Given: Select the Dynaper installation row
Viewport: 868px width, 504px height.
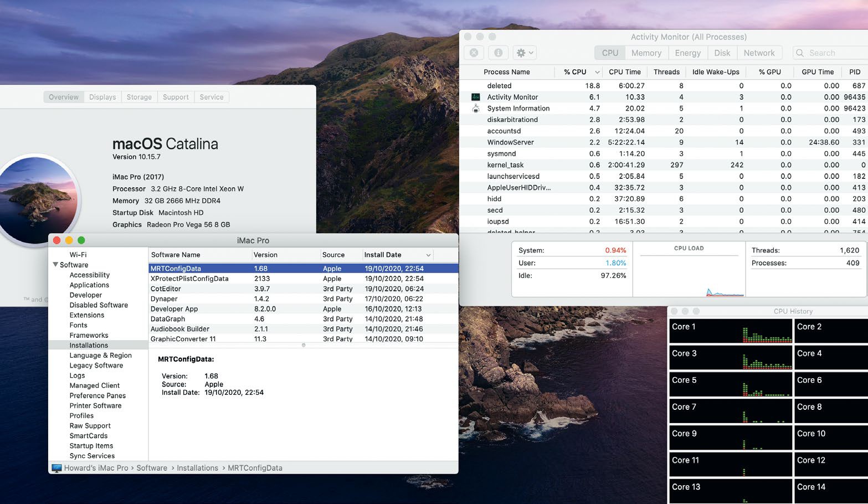Looking at the screenshot, I should [304, 299].
